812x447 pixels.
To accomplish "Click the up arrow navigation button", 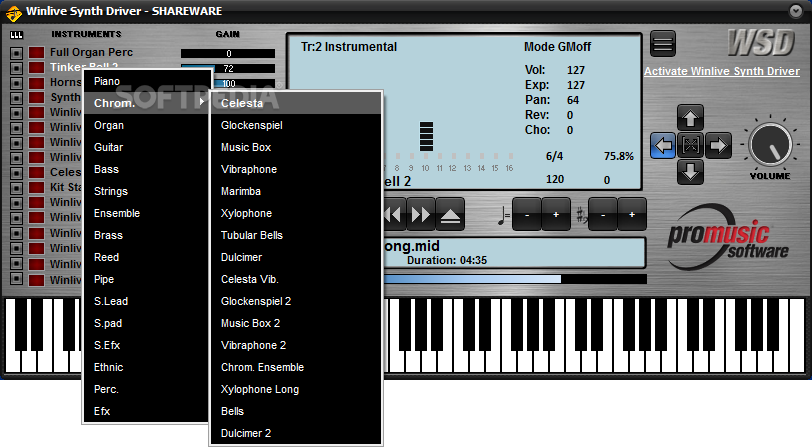I will 690,118.
